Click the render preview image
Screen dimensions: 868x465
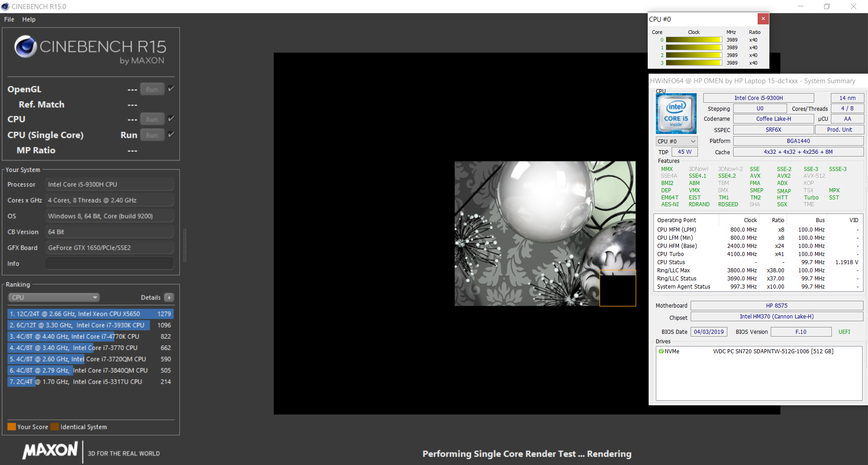(x=545, y=233)
